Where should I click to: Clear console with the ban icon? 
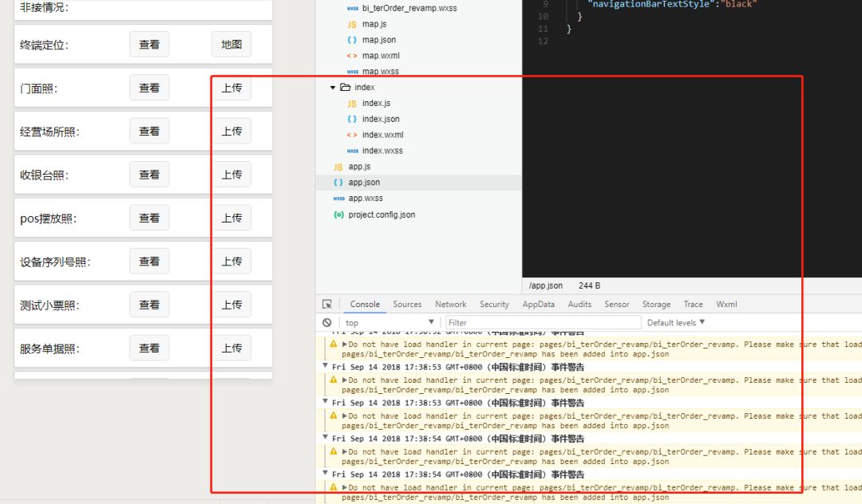[x=327, y=323]
